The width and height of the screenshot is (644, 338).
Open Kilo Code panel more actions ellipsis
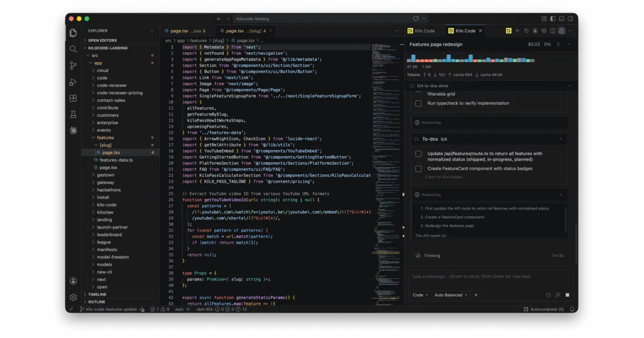[x=570, y=31]
